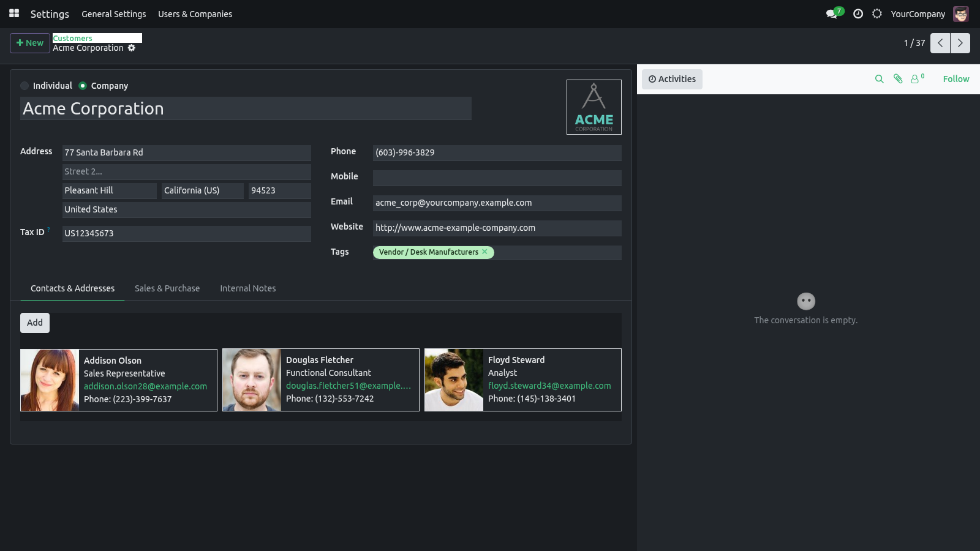Click the Tax ID help question mark

[x=49, y=230]
